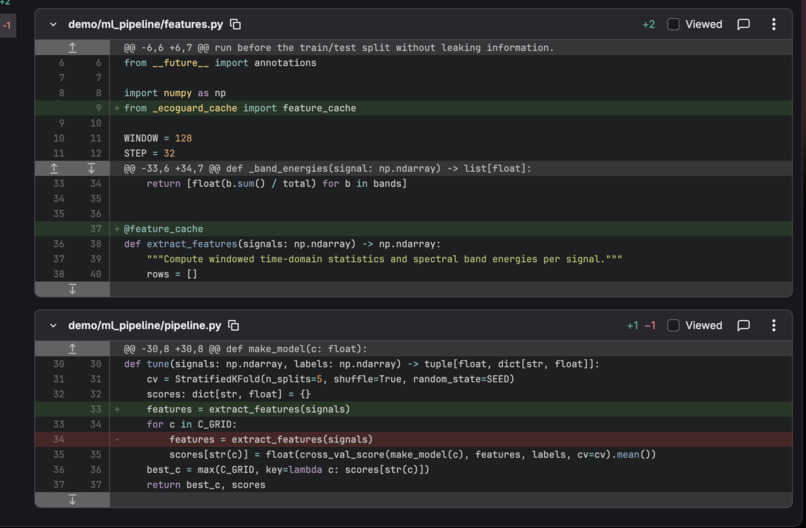Click the 'for c in C_GRID:' line
This screenshot has width=806, height=528.
(x=413, y=424)
